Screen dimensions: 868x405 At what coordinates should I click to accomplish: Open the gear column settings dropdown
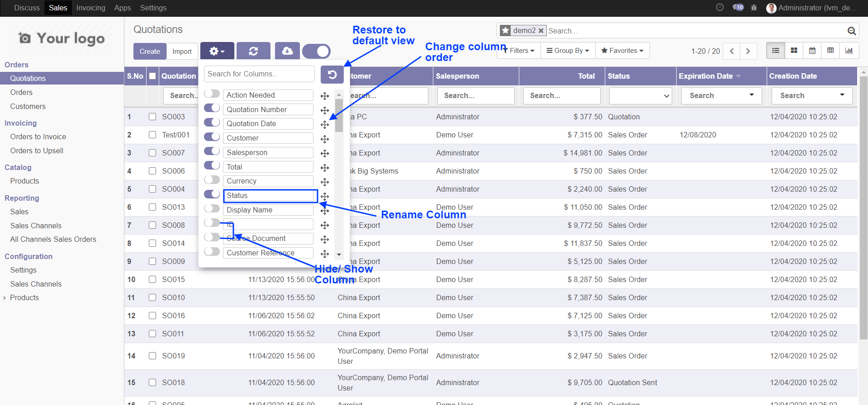(217, 51)
